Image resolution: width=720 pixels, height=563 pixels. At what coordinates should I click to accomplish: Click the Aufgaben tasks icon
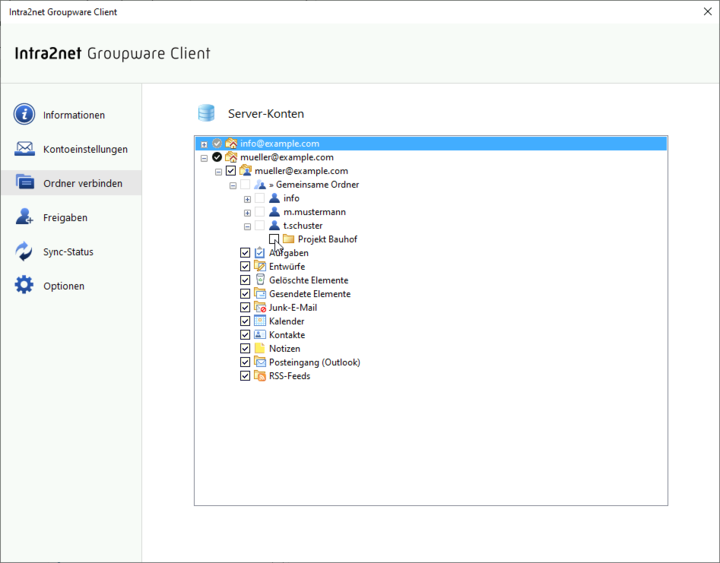pyautogui.click(x=260, y=253)
